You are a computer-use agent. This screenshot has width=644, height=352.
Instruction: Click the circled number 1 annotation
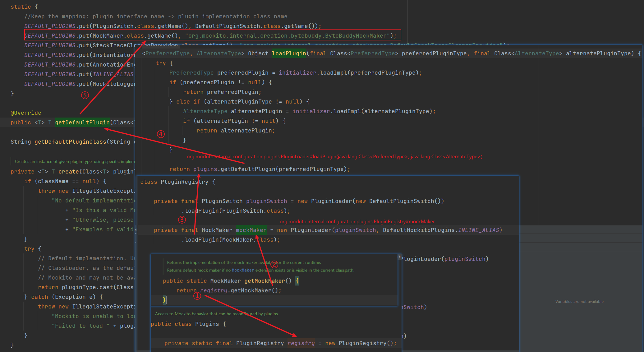pos(197,296)
